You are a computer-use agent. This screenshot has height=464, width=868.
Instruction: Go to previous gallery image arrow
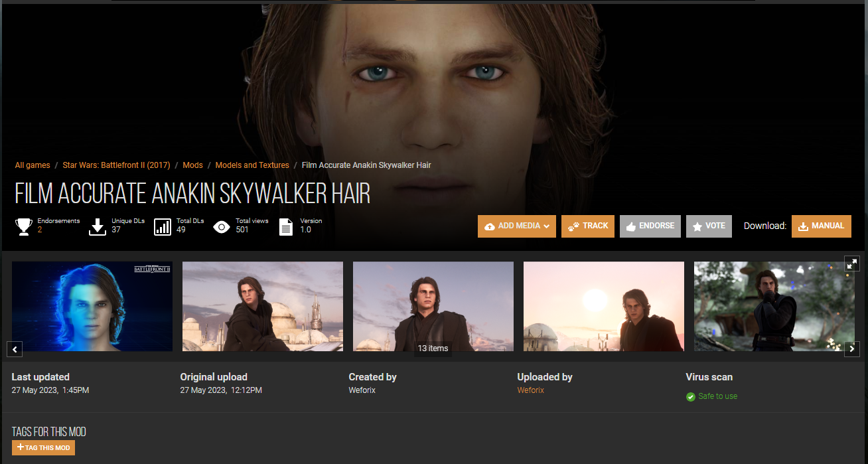[15, 349]
